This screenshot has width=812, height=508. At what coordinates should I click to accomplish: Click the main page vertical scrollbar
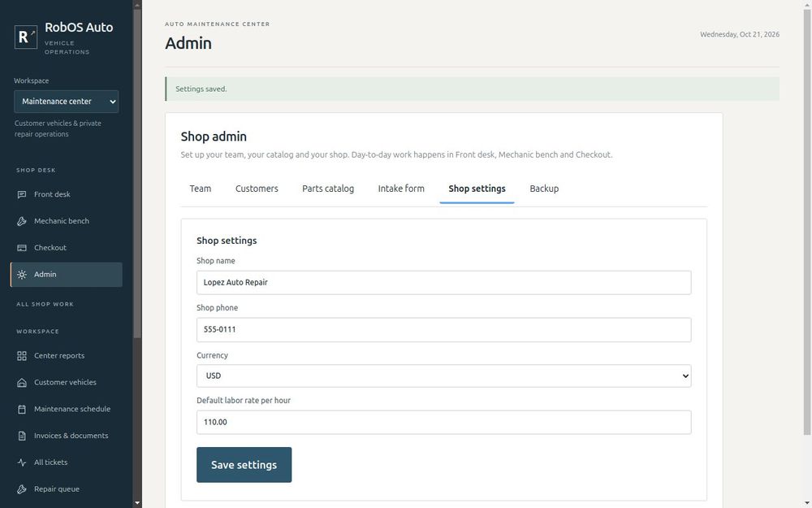(x=807, y=223)
